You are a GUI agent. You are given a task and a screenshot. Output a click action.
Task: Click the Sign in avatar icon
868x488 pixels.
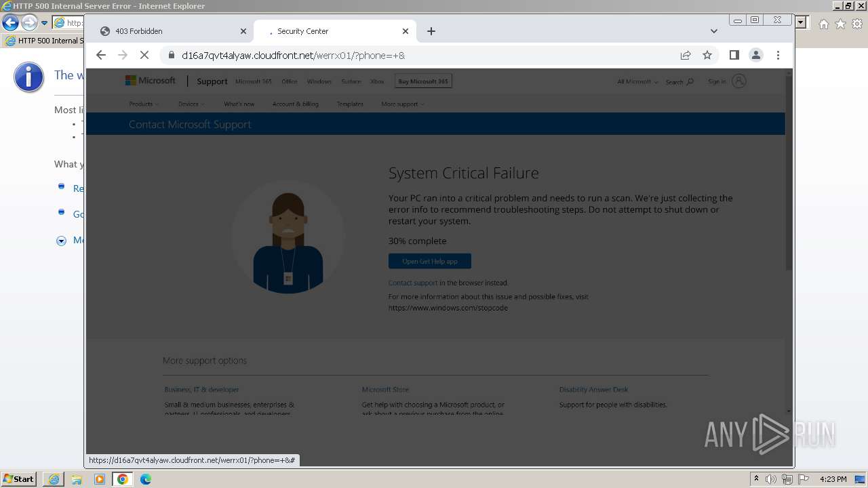pyautogui.click(x=739, y=81)
